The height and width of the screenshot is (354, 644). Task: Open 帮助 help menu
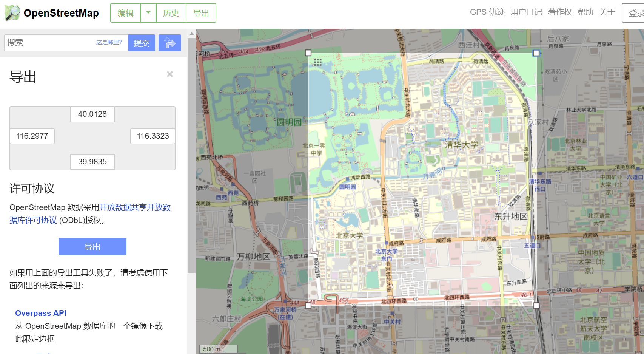585,12
